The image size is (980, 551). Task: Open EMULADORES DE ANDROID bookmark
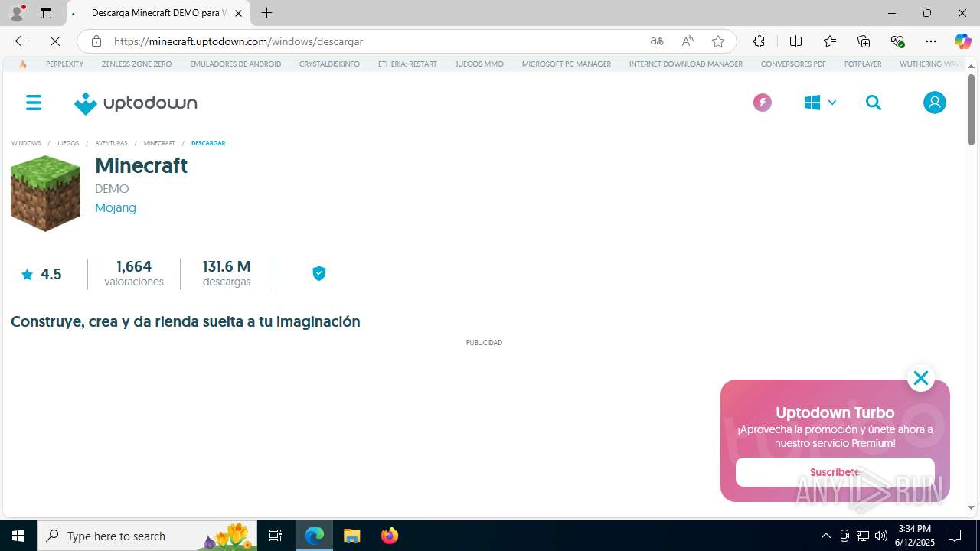pos(235,64)
